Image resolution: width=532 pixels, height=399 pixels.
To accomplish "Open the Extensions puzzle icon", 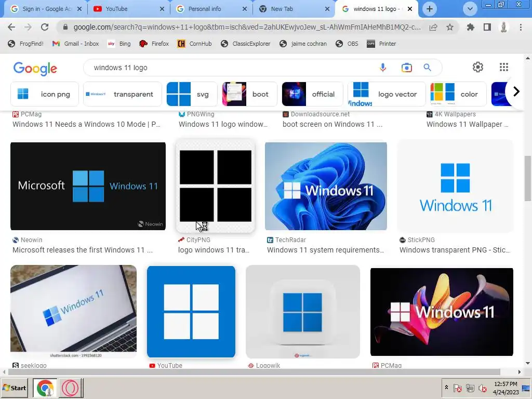I will [x=470, y=27].
